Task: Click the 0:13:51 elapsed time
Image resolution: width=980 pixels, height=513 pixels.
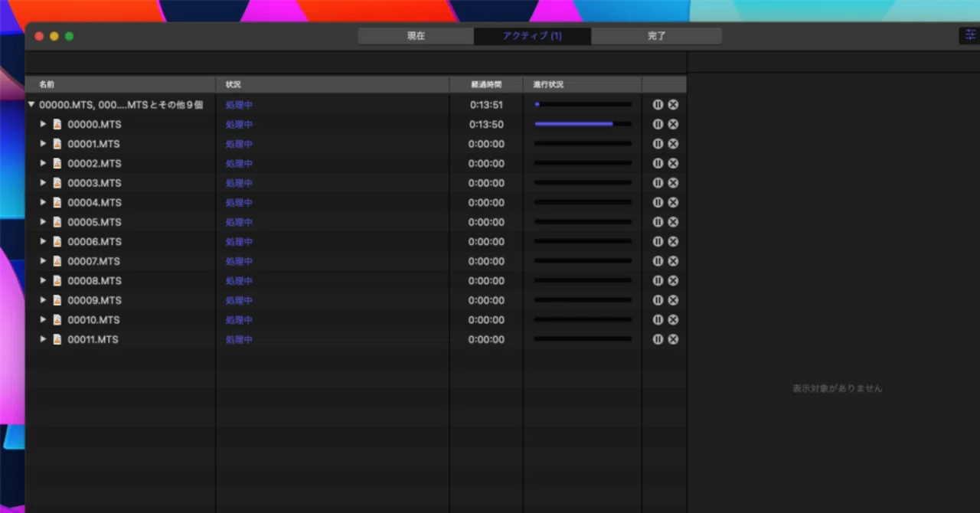Action: [x=486, y=105]
